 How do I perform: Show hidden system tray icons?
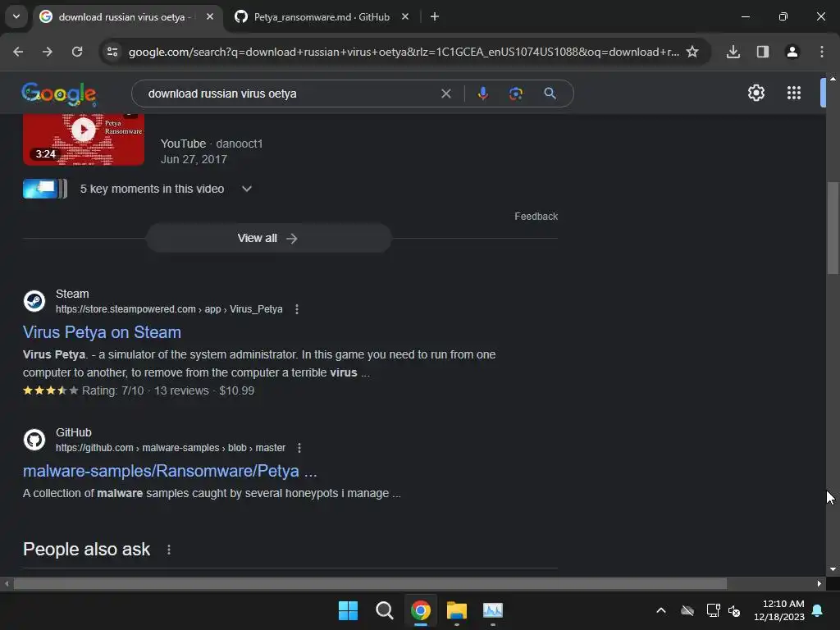point(661,610)
